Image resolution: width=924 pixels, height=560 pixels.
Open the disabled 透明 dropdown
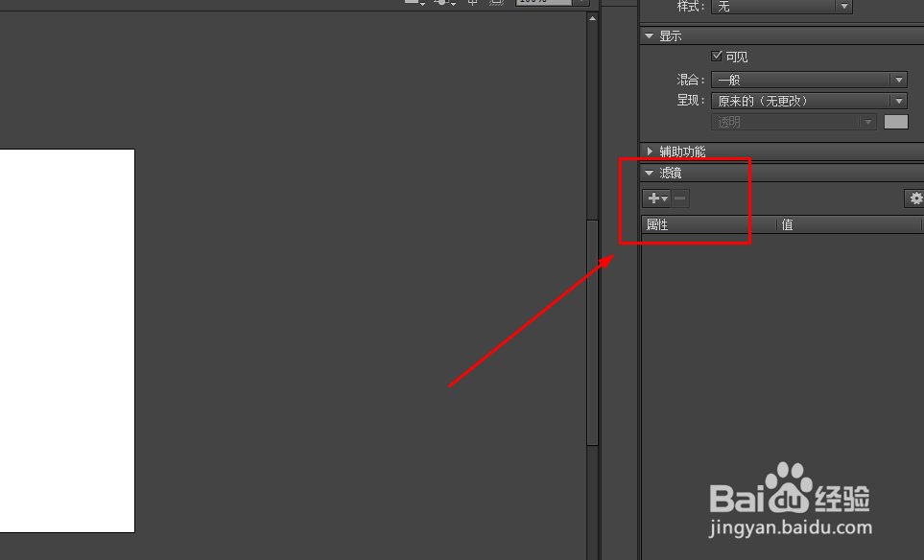(x=794, y=122)
